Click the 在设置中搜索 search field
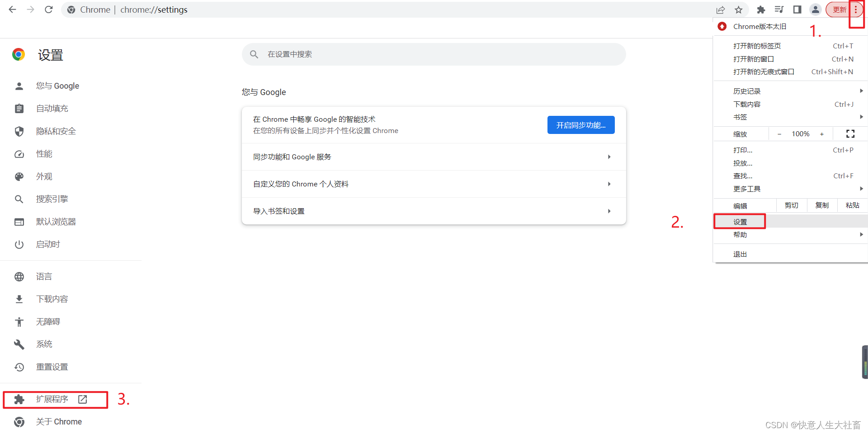The height and width of the screenshot is (434, 868). pyautogui.click(x=434, y=54)
